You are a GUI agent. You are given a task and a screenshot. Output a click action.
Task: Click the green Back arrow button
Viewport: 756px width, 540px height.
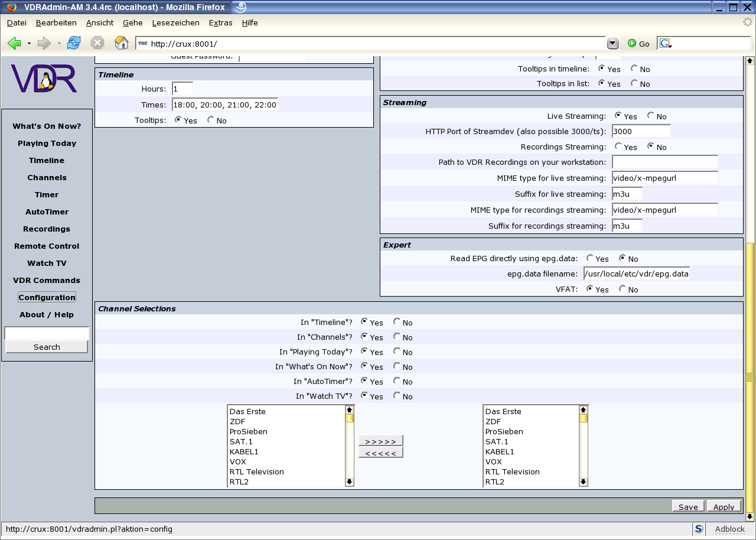click(15, 43)
